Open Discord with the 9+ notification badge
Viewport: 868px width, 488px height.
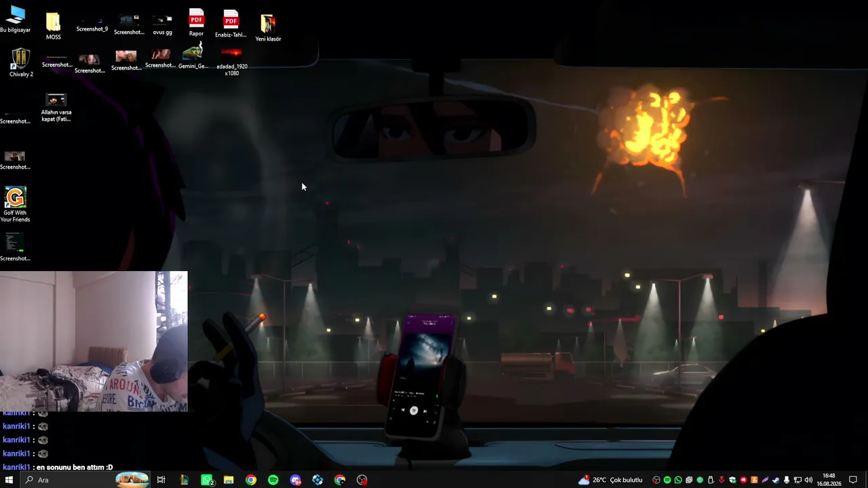point(296,480)
